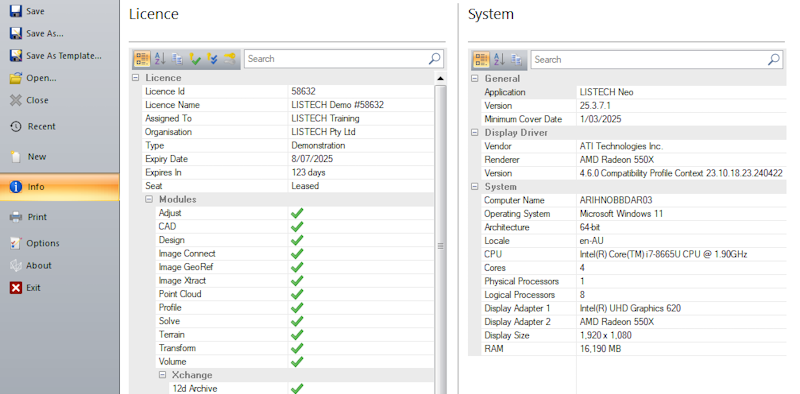Select the Print menu item

click(60, 217)
